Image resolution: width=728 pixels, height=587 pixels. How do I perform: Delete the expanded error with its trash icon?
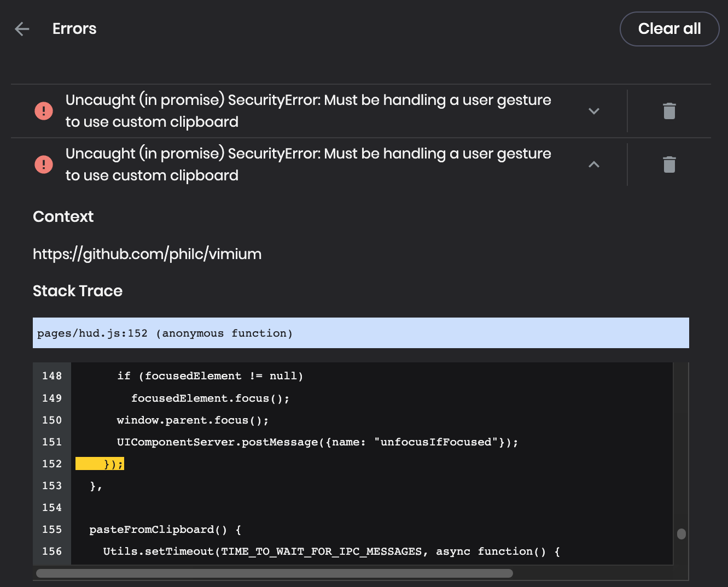tap(669, 164)
